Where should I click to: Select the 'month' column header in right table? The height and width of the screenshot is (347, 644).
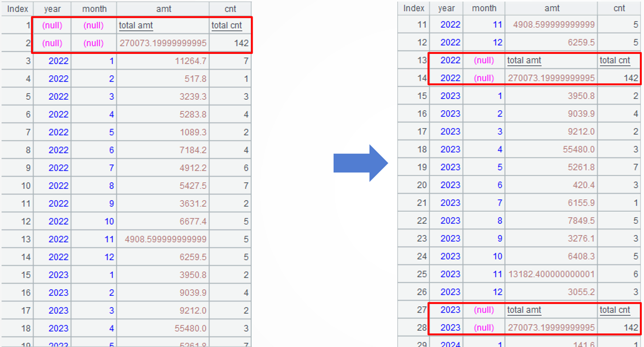(484, 8)
